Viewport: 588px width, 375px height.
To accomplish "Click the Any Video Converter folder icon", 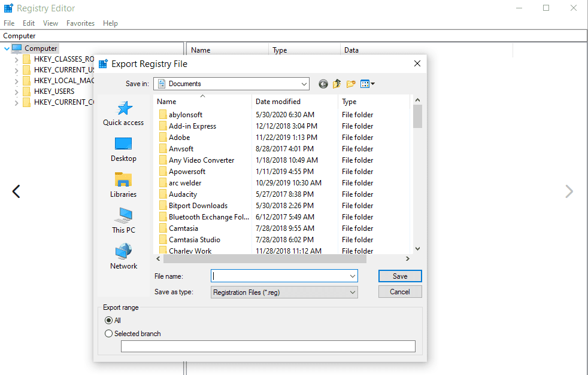I will (163, 160).
